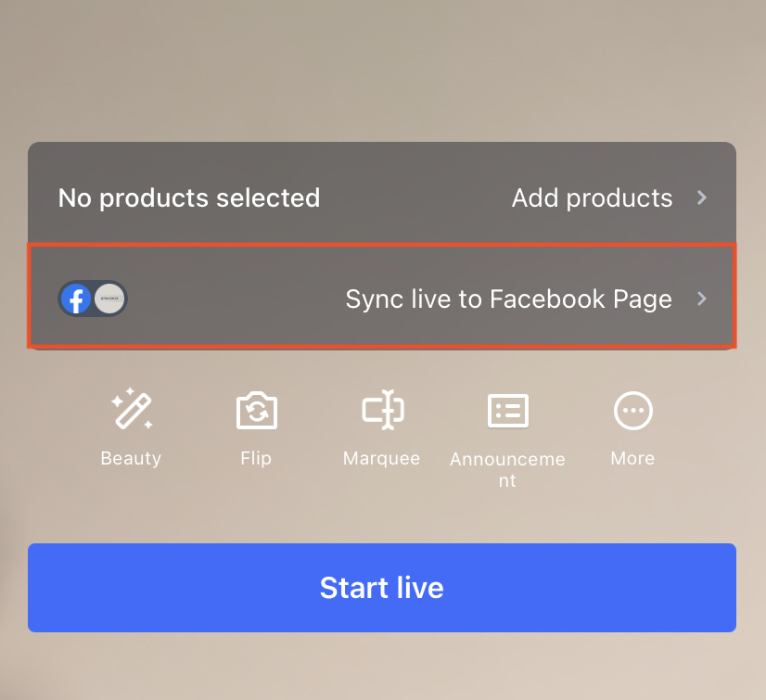
Task: Toggle the Facebook live sync pill
Action: point(93,299)
